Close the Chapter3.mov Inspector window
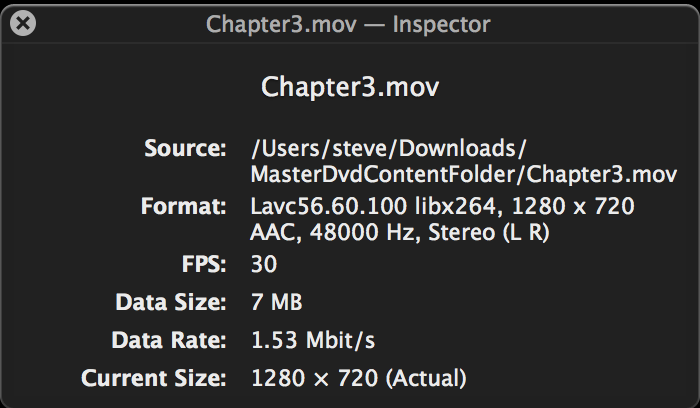 (23, 23)
